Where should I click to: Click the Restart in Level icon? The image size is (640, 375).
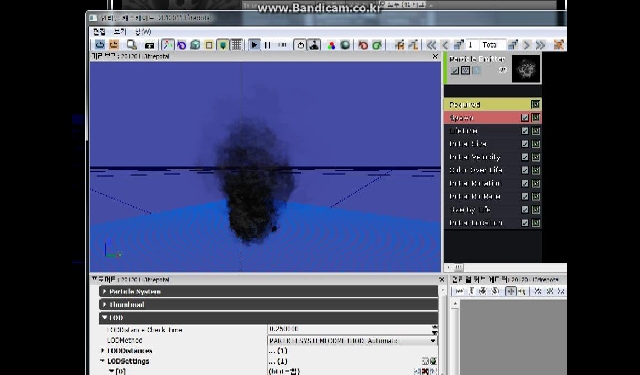[114, 45]
